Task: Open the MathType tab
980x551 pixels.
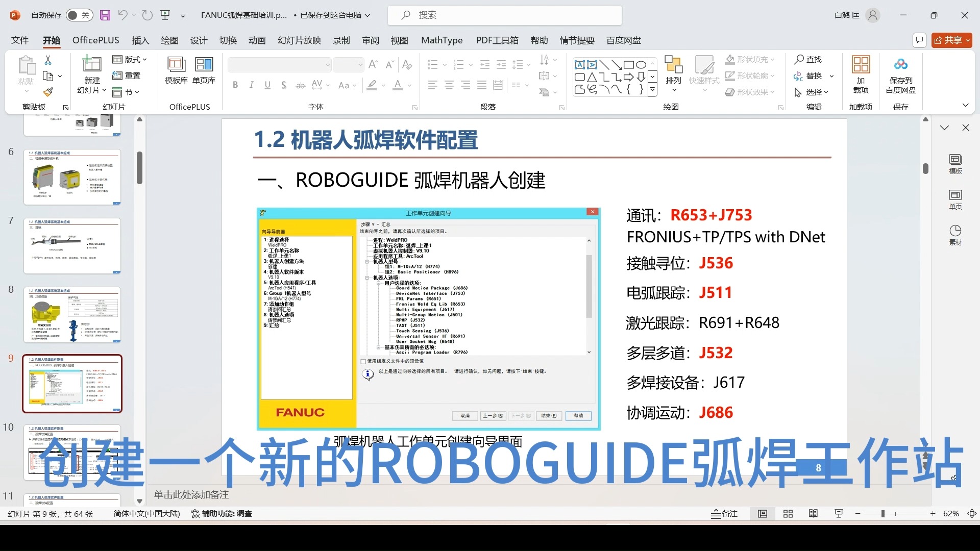Action: [442, 40]
